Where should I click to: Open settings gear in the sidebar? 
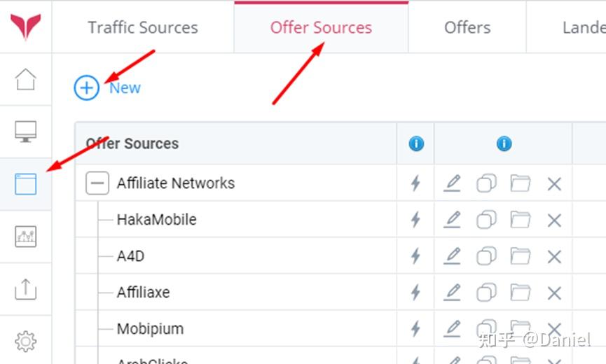click(25, 342)
